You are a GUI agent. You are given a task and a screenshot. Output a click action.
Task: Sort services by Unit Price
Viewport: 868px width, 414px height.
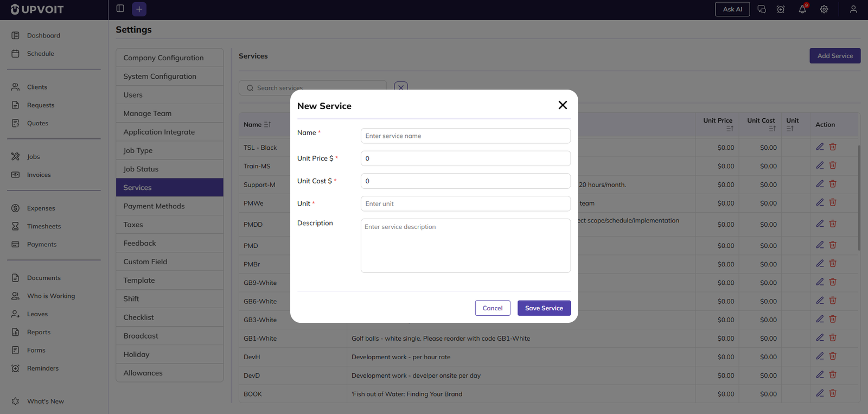click(x=730, y=129)
